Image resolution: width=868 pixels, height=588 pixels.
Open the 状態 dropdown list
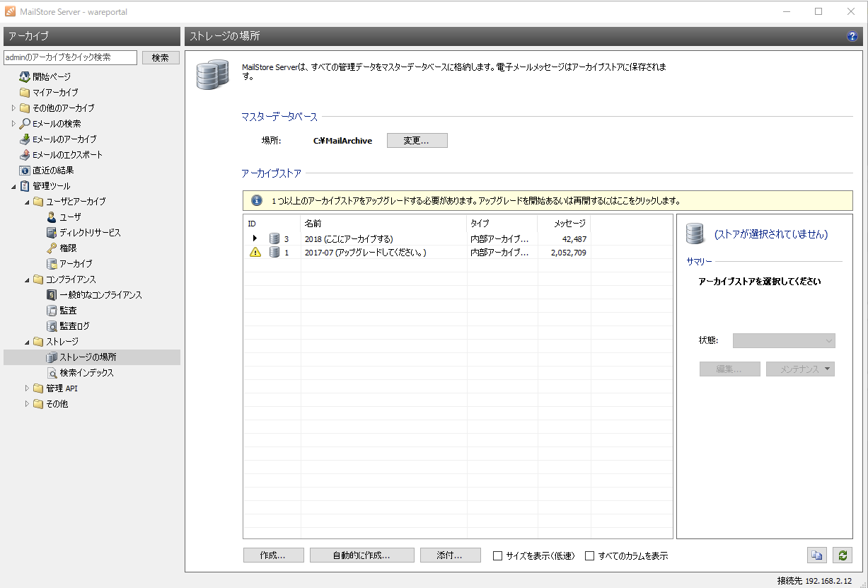784,341
